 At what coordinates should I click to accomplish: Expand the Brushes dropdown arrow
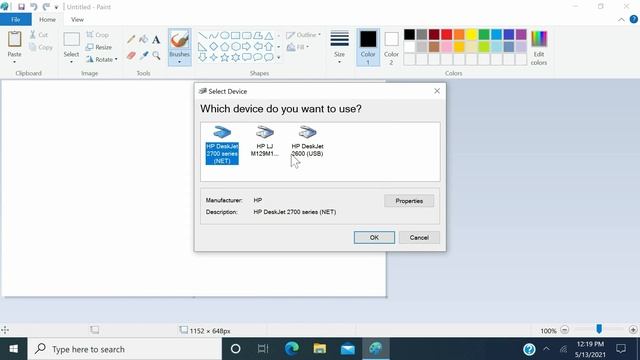tap(180, 62)
